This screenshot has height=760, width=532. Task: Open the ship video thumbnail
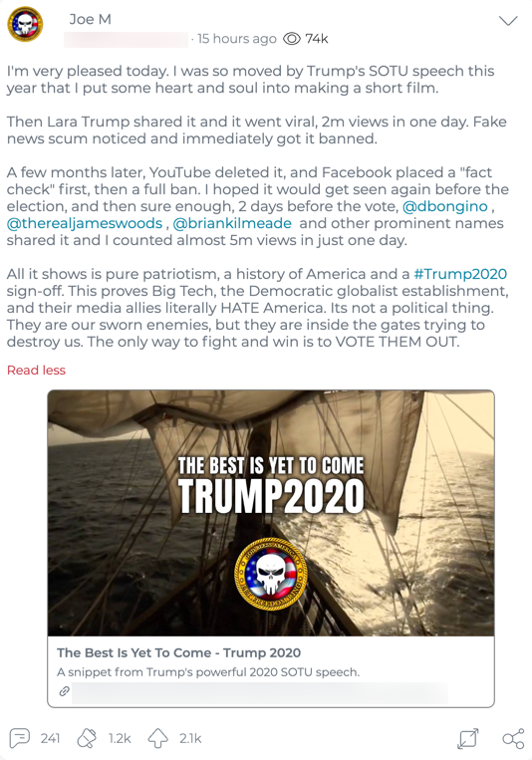click(271, 513)
